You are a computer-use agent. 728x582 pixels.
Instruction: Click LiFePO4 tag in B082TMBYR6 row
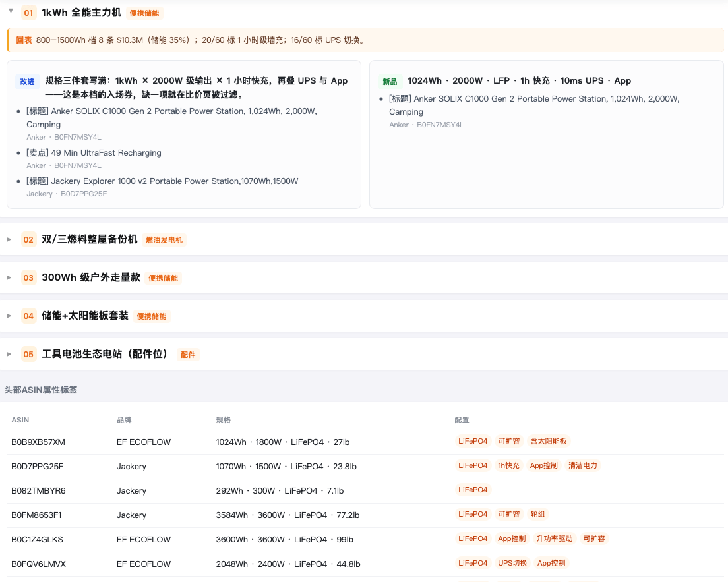click(473, 490)
